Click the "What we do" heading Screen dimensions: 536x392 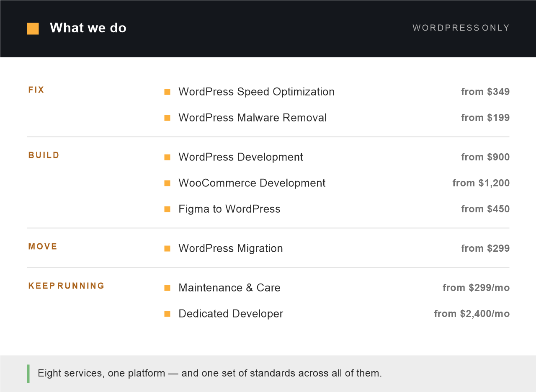click(x=88, y=28)
